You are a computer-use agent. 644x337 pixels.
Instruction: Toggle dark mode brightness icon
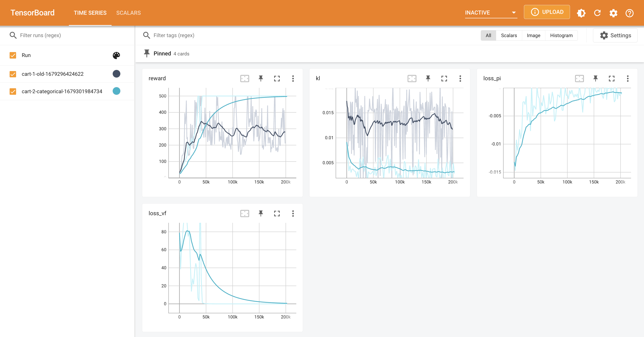point(581,13)
